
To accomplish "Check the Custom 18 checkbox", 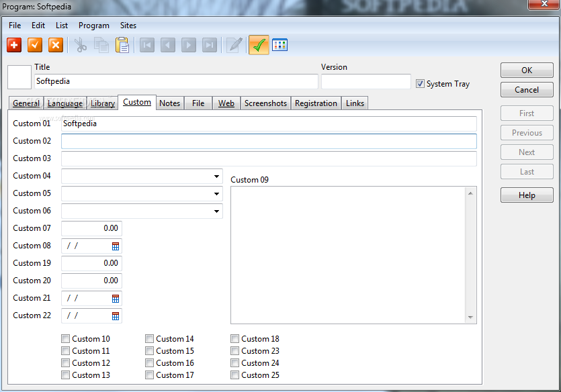I will (234, 339).
